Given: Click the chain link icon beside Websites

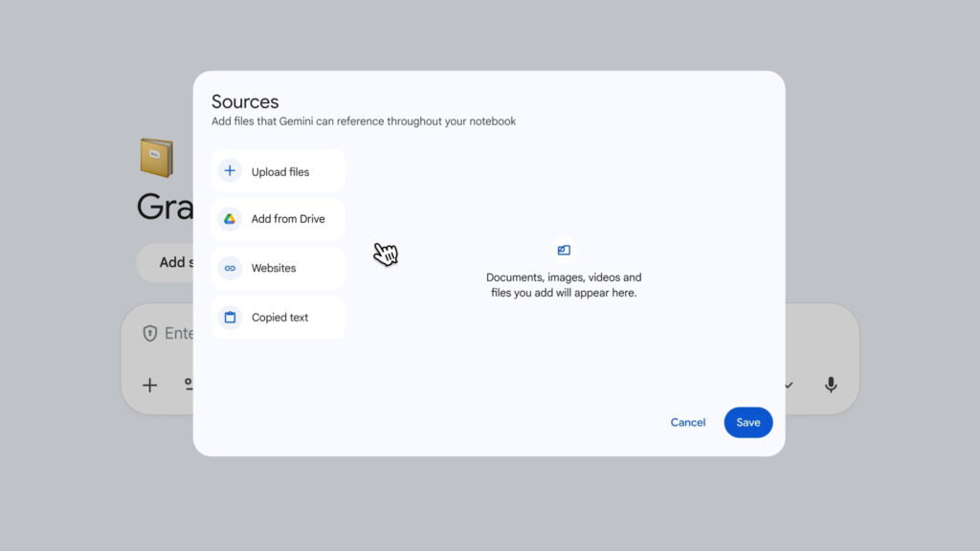Looking at the screenshot, I should click(x=230, y=269).
